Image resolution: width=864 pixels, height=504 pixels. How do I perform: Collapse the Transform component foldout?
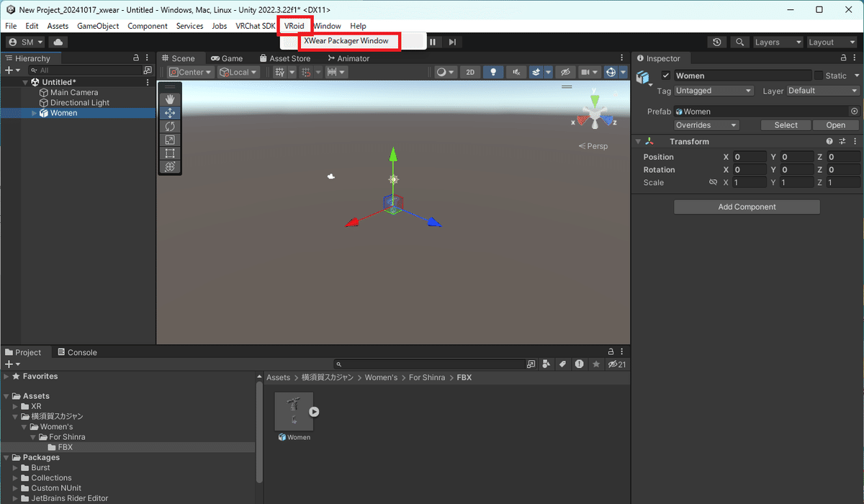tap(638, 142)
